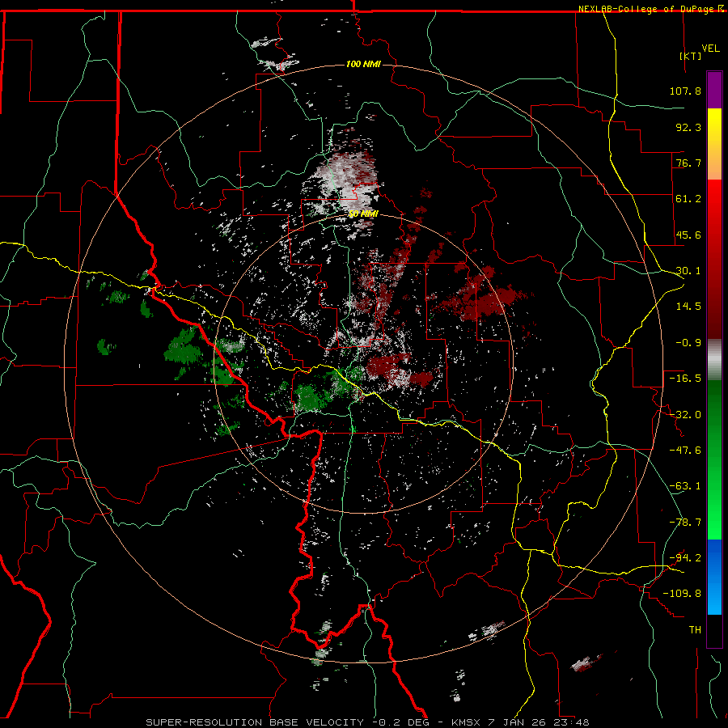Image resolution: width=728 pixels, height=728 pixels.
Task: Select the 100 NMI range ring label
Action: point(363,64)
